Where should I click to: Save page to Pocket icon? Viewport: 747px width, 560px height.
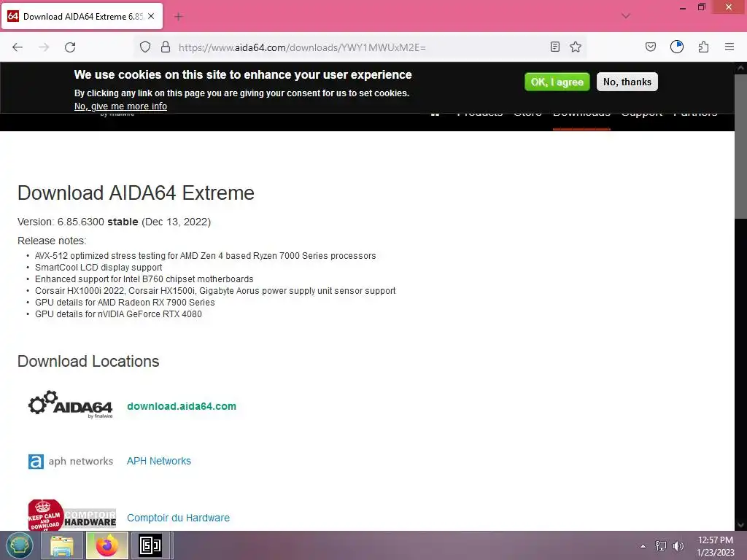650,47
